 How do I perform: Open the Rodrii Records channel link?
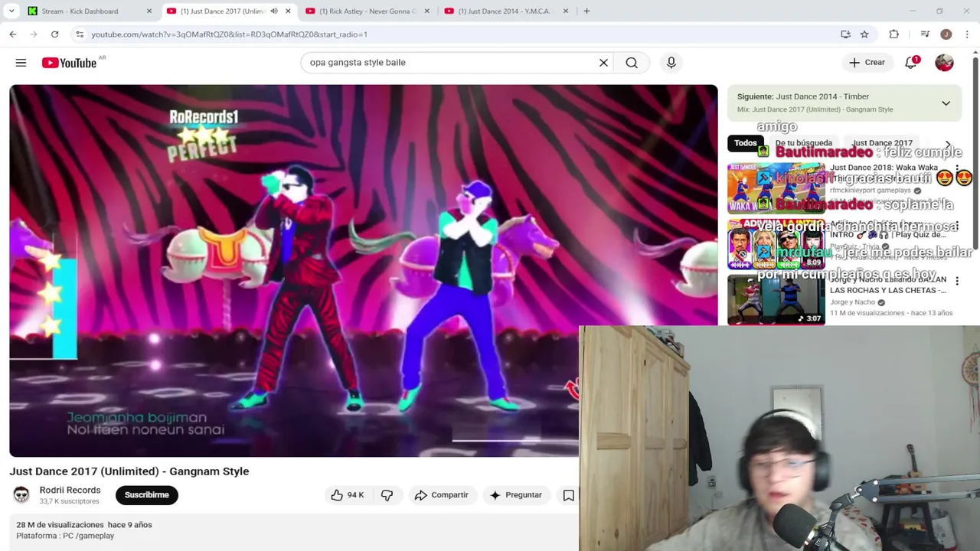click(x=70, y=490)
